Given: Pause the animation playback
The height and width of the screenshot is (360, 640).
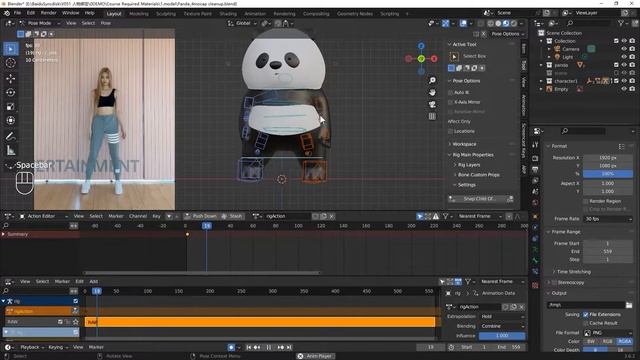Looking at the screenshot, I should [x=269, y=347].
